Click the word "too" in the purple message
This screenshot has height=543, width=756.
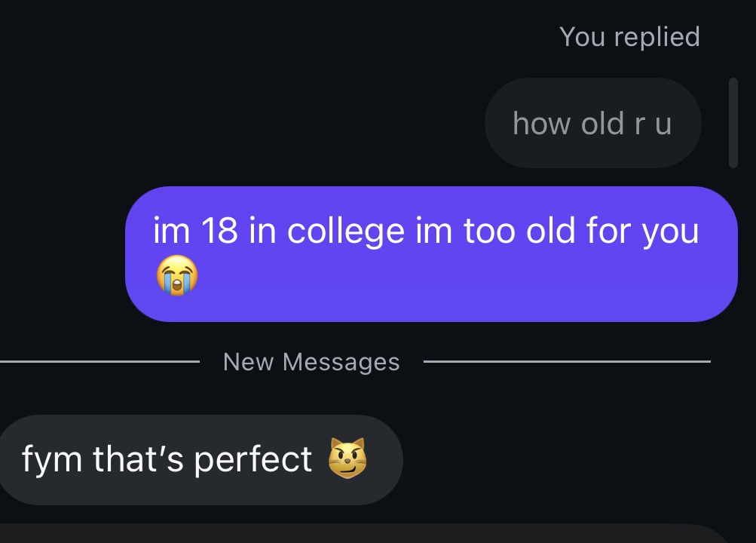click(489, 231)
